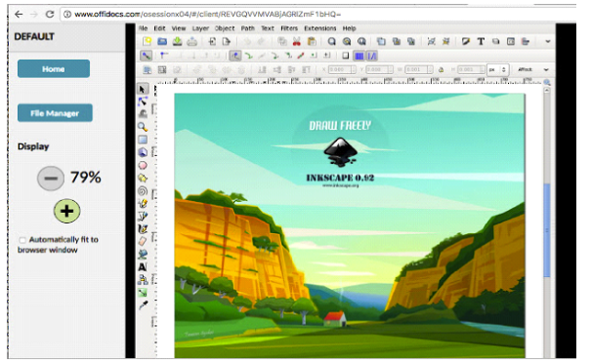Select the Node edit tool
The image size is (591, 364).
[x=143, y=101]
